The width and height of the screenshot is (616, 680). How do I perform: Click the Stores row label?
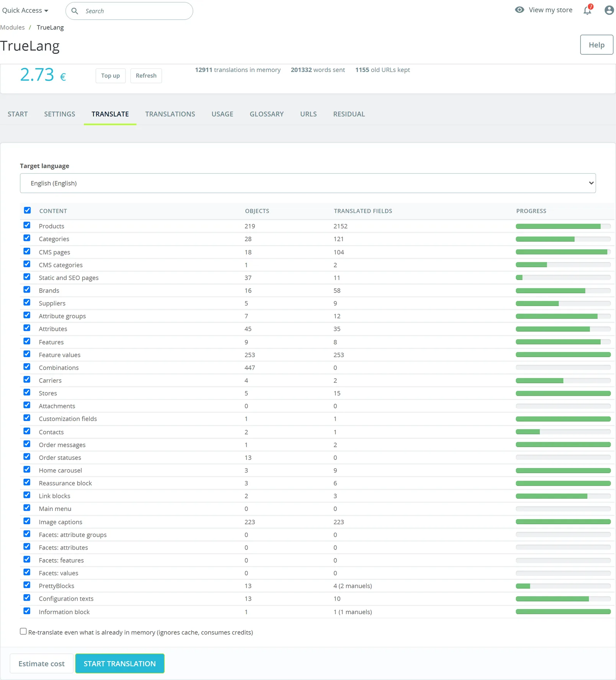[48, 393]
